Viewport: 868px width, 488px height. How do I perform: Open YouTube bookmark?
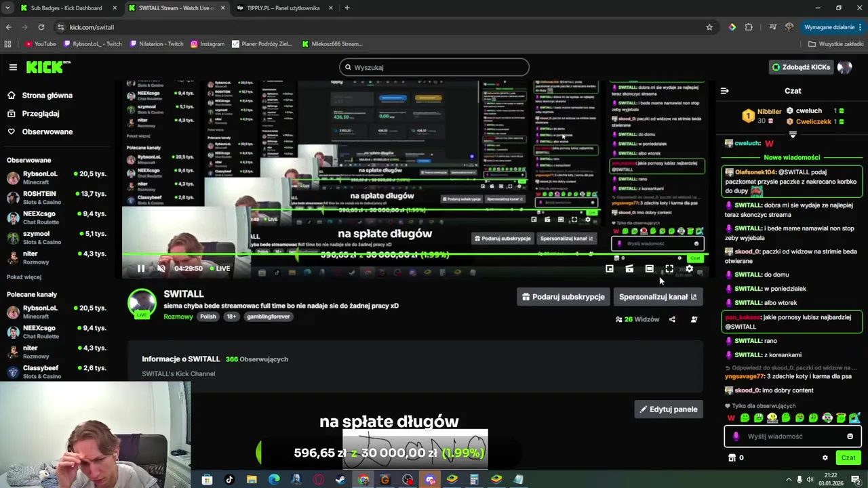[41, 44]
